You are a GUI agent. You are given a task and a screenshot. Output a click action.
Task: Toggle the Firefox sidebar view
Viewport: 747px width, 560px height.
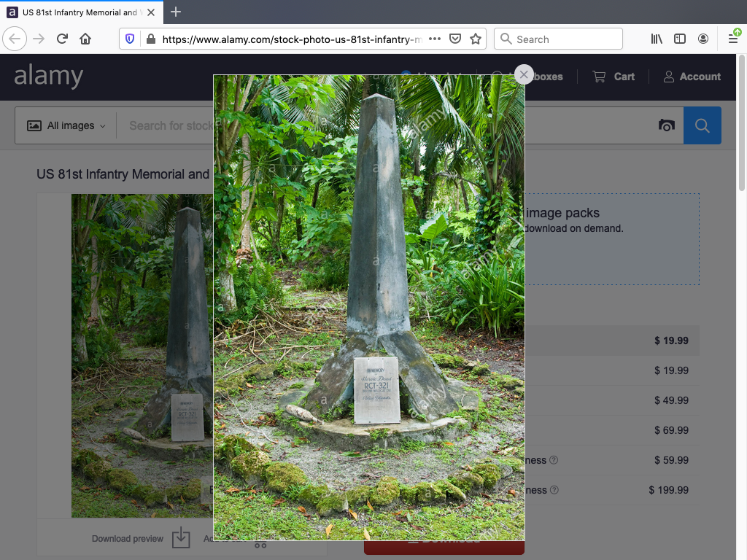680,39
